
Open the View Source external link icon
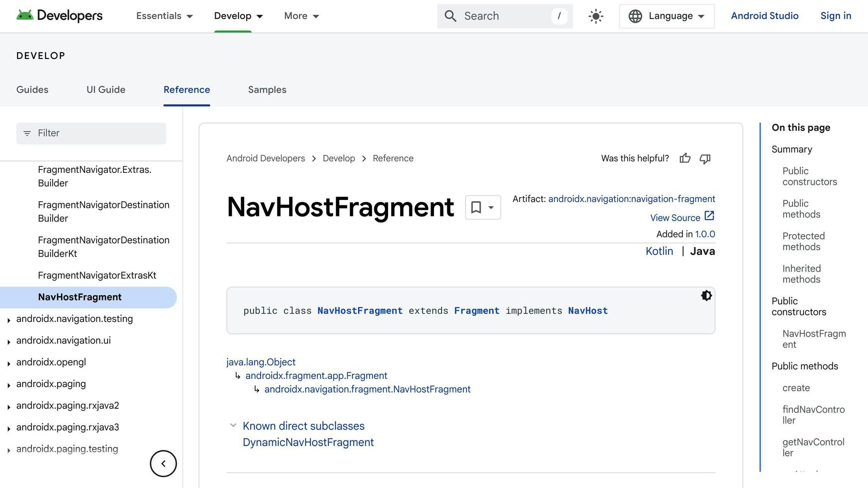pyautogui.click(x=709, y=216)
